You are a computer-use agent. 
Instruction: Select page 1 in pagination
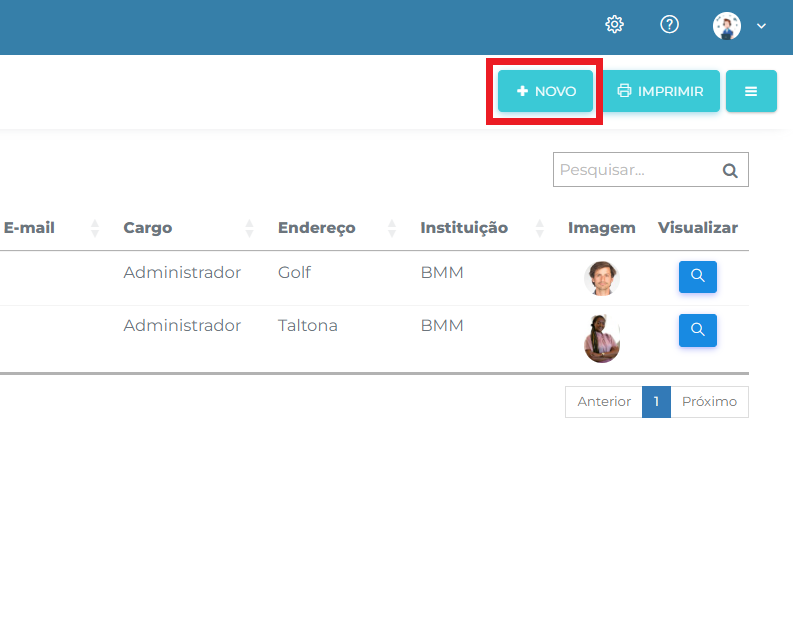[x=656, y=402]
